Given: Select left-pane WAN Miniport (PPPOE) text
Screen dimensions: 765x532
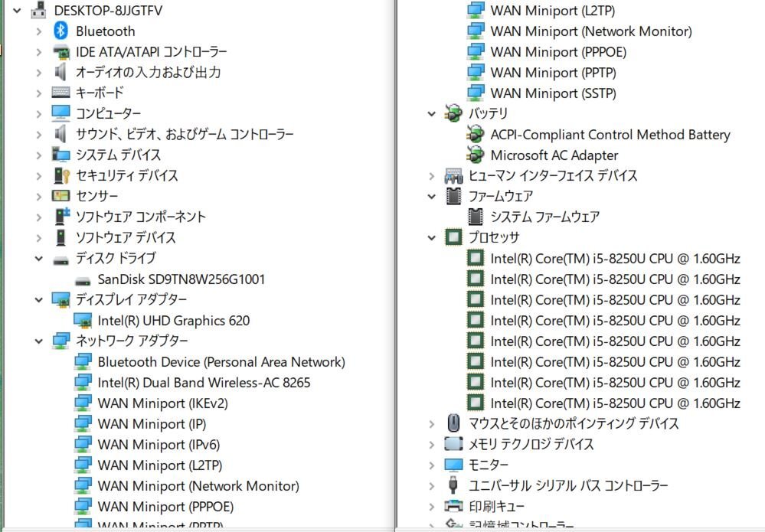Looking at the screenshot, I should pyautogui.click(x=165, y=506).
